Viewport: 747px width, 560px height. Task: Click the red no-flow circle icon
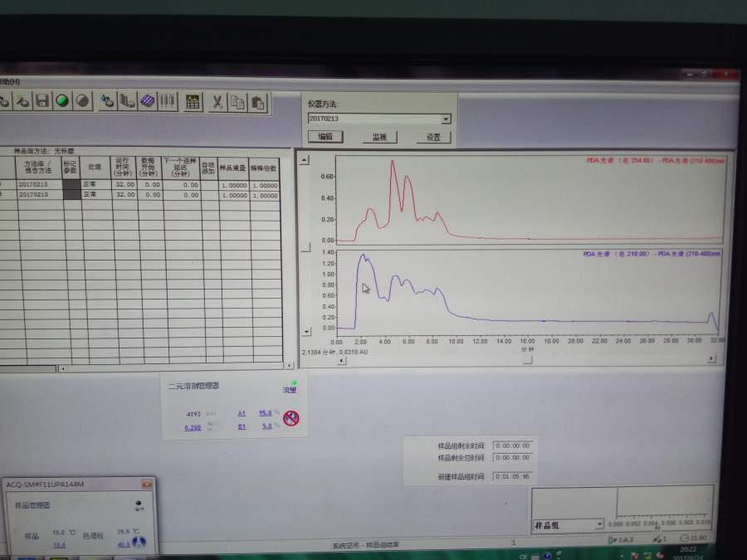click(291, 418)
